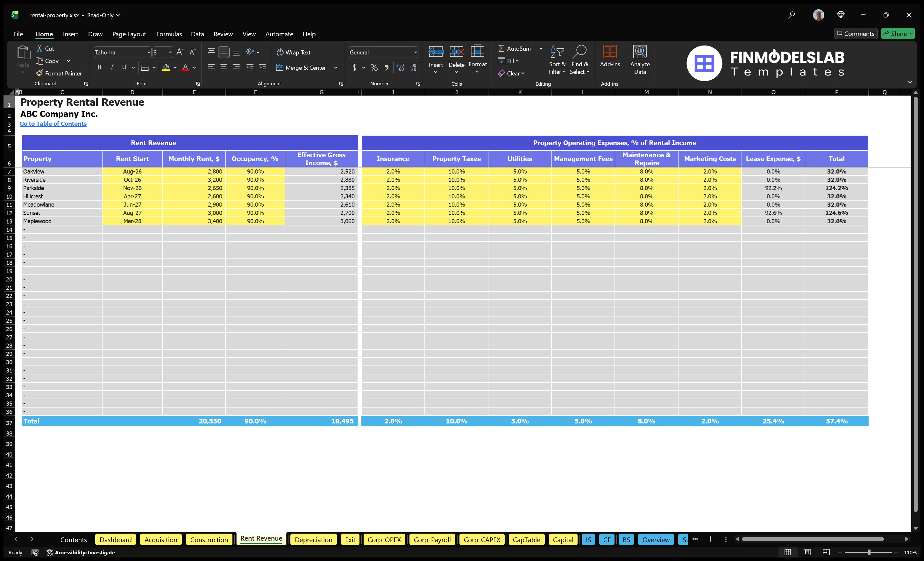
Task: Click Decrease Decimal icon
Action: pos(413,67)
